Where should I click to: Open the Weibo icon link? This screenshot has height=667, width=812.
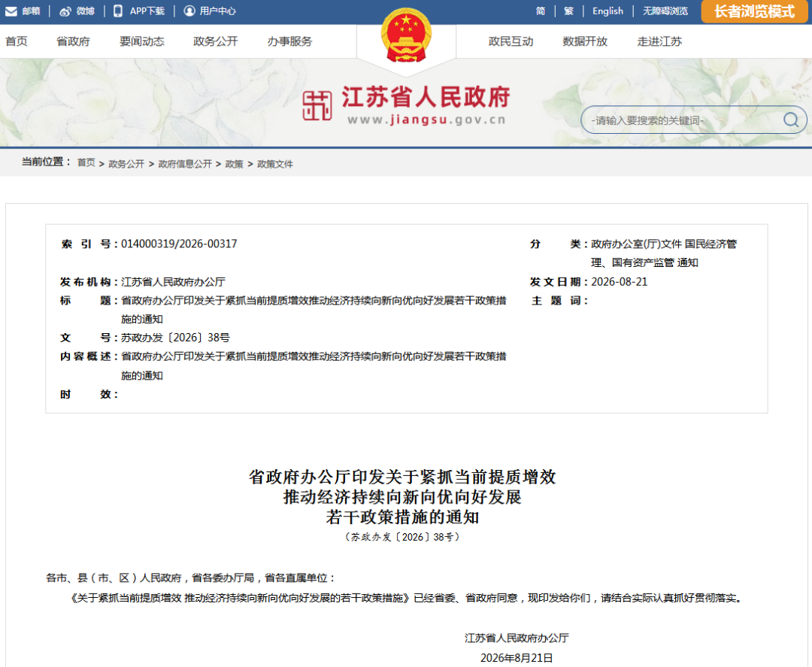pyautogui.click(x=65, y=11)
